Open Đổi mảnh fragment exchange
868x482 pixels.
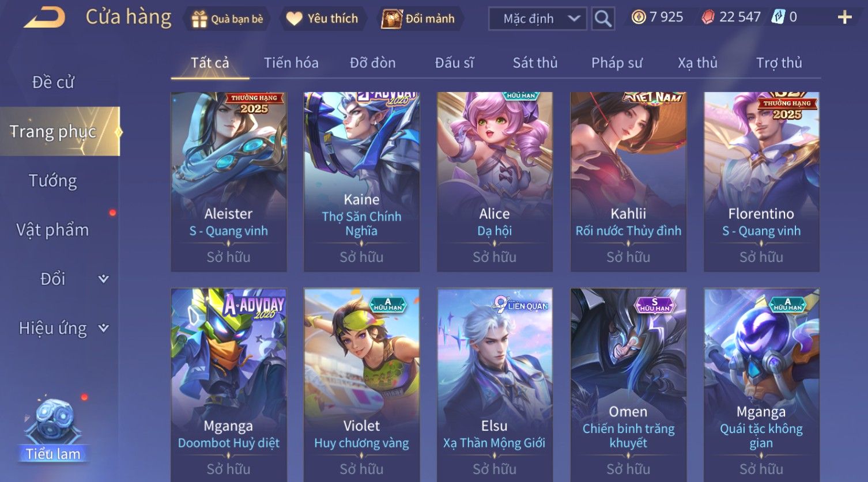click(x=419, y=18)
